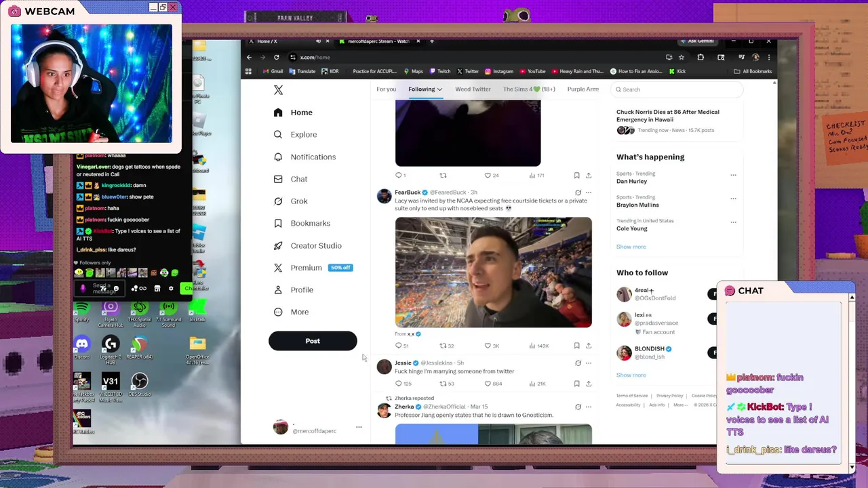Open more options on Zherka's post
868x488 pixels.
pos(589,407)
